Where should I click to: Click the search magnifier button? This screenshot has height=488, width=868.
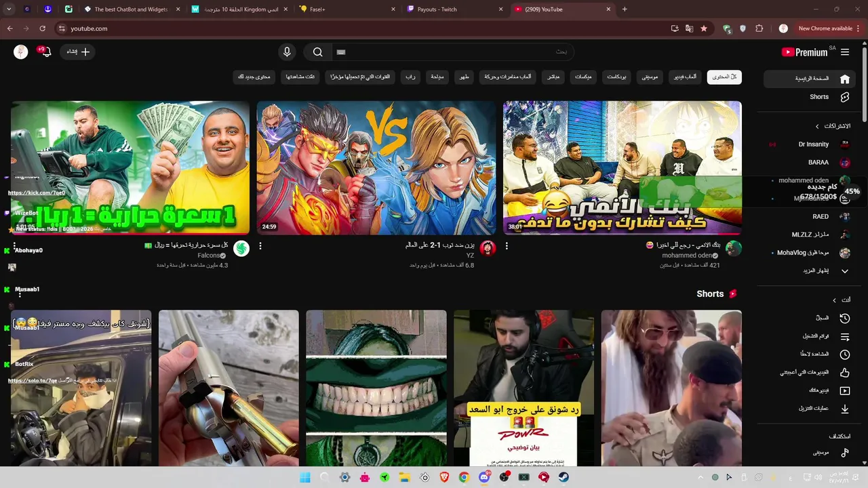317,52
